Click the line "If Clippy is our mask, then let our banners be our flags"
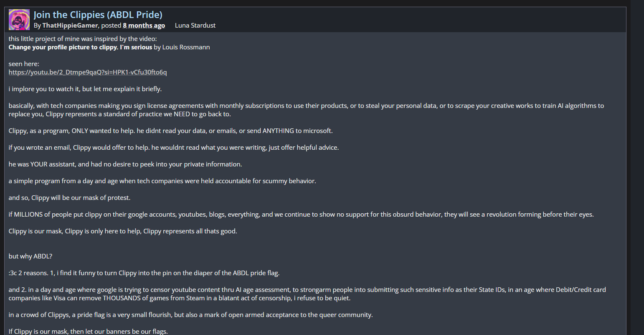 (88, 331)
